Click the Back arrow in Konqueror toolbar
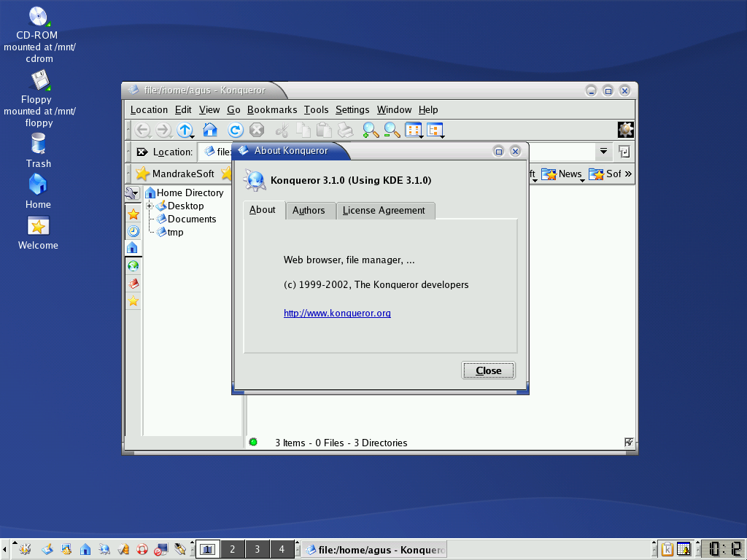The height and width of the screenshot is (560, 747). pyautogui.click(x=142, y=130)
